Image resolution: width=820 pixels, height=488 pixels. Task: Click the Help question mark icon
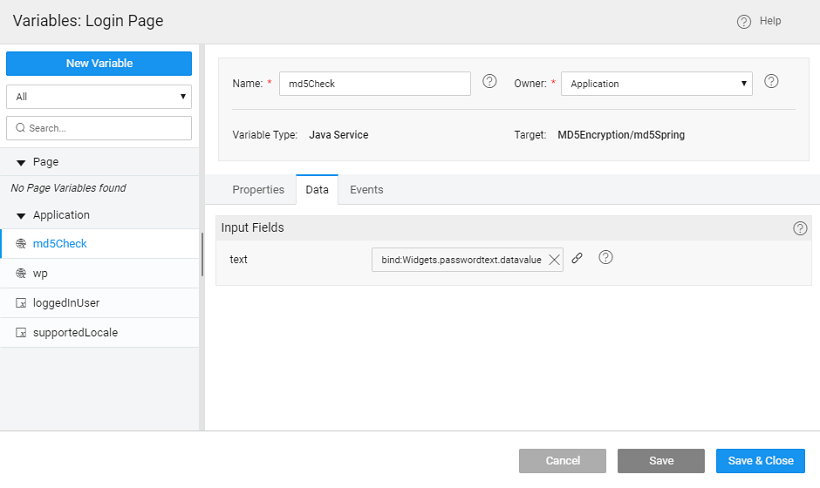(x=743, y=21)
